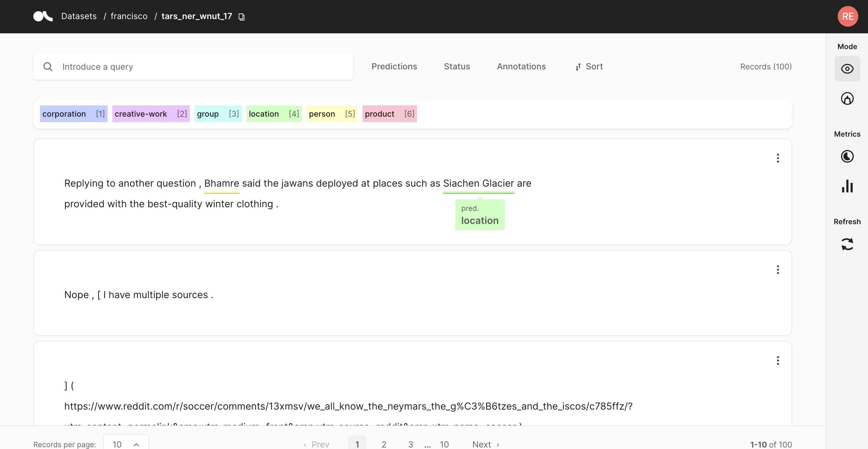Screen dimensions: 868x449
Task: Open options menu for Nope record
Action: click(778, 269)
